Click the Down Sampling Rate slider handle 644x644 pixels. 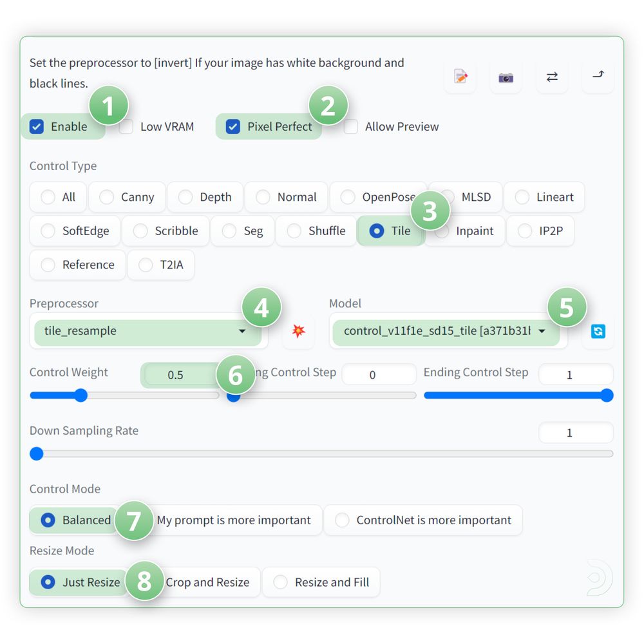(37, 454)
